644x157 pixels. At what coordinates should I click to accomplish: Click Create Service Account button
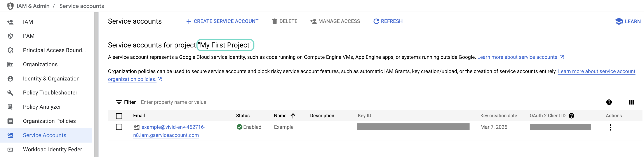[x=222, y=21]
